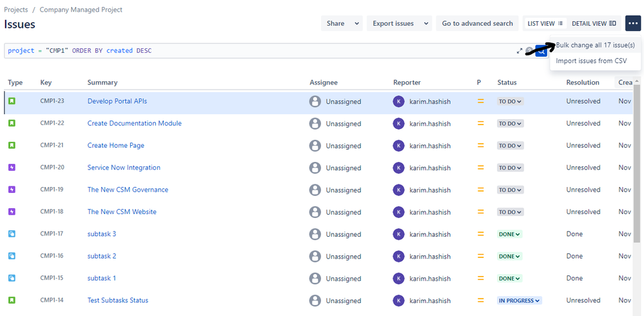Click unassigned avatar on Create Home Page row
The width and height of the screenshot is (644, 316).
coord(315,146)
